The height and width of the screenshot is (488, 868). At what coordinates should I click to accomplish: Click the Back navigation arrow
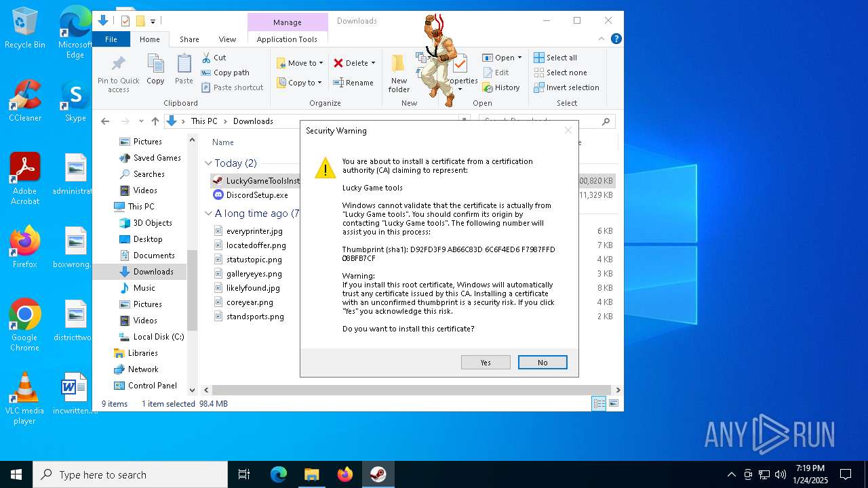pos(105,121)
